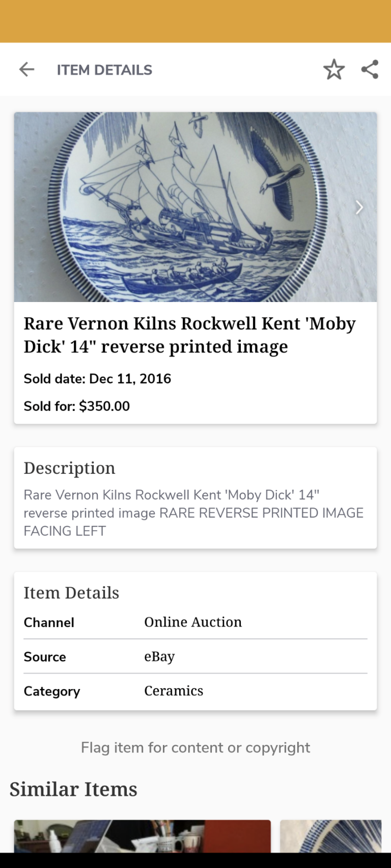Screen dimensions: 391x868
Task: Flag item for content or copyright
Action: [x=195, y=747]
